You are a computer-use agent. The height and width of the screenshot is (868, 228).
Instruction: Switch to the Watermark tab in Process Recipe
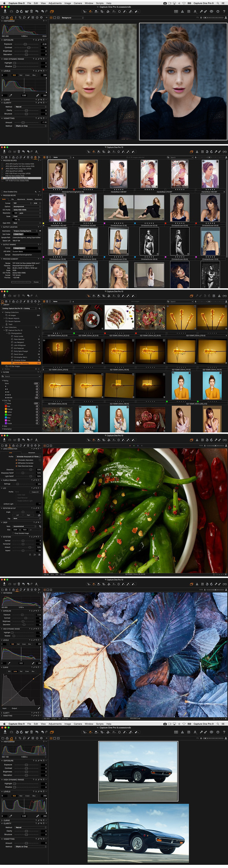[38, 199]
